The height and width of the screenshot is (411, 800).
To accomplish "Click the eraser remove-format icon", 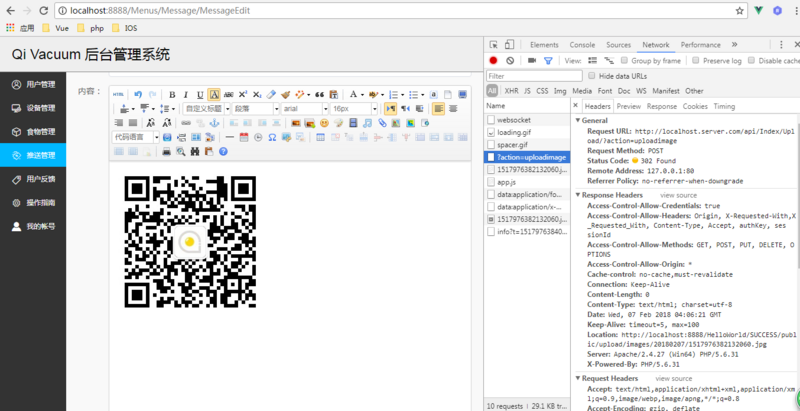I will tap(271, 94).
